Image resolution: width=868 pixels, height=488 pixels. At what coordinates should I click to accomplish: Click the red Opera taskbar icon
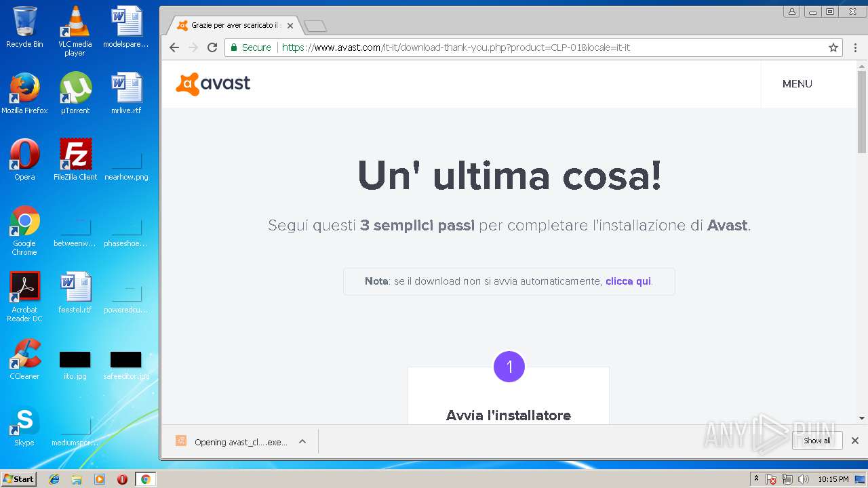[122, 479]
